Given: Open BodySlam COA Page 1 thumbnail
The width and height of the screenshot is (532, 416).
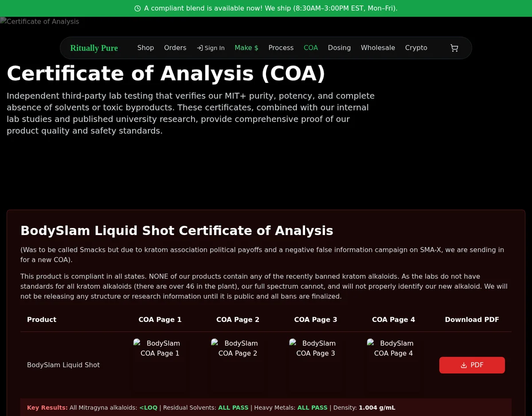Looking at the screenshot, I should pyautogui.click(x=160, y=365).
